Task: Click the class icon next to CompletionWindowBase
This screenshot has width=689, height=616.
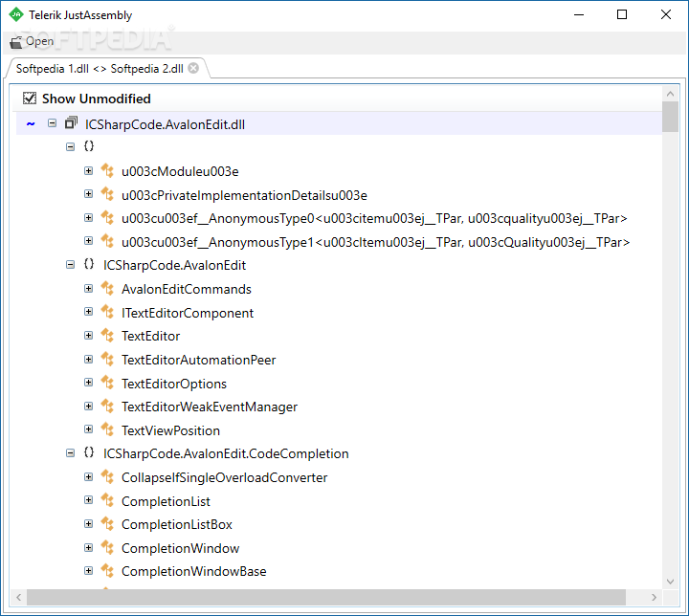Action: (107, 571)
